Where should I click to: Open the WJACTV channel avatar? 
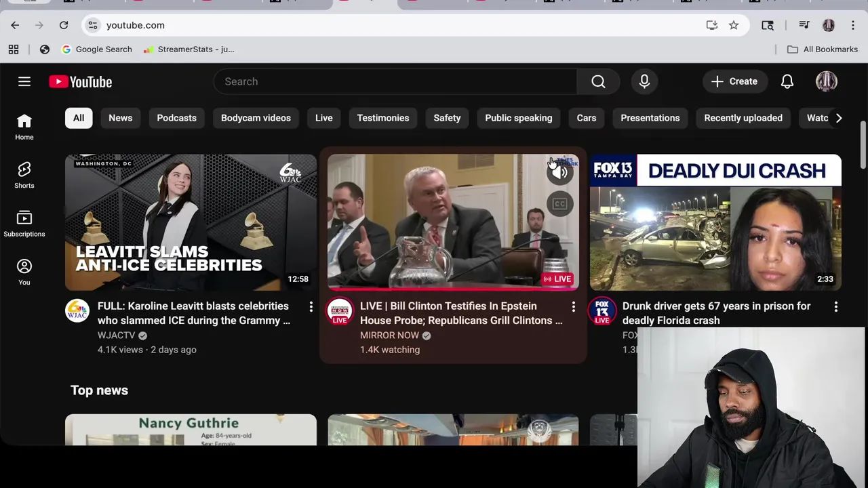(77, 310)
